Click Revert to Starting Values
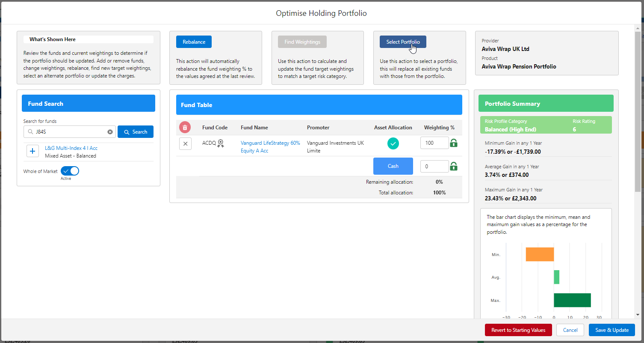The image size is (644, 343). click(518, 330)
